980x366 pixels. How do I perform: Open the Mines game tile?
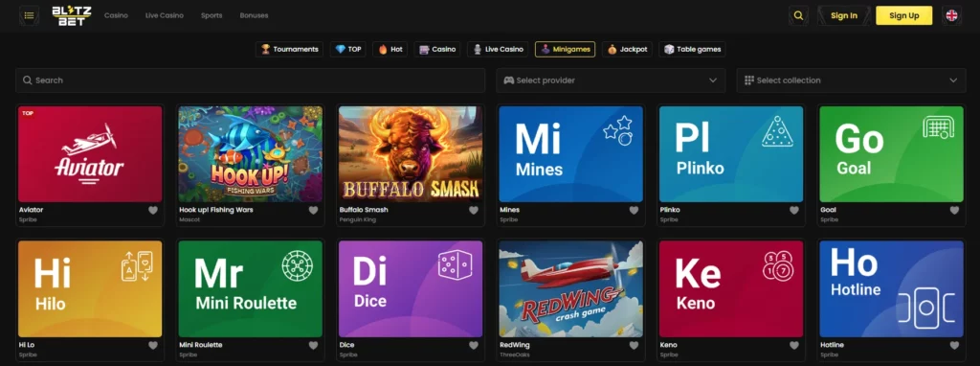coord(570,154)
